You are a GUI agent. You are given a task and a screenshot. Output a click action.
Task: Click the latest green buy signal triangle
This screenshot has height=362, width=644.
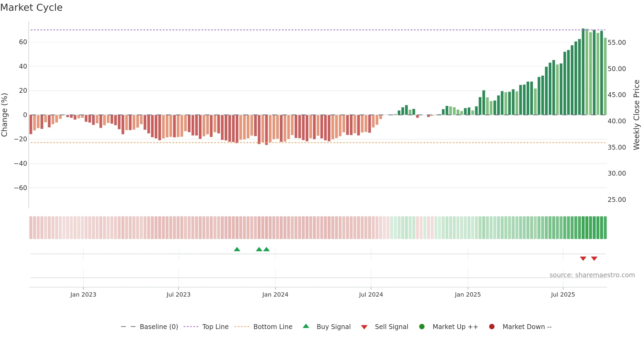[266, 249]
